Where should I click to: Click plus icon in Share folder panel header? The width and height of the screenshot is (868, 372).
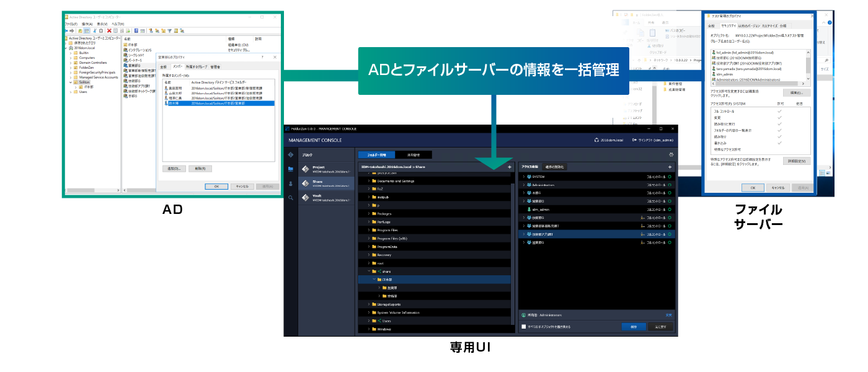click(510, 167)
